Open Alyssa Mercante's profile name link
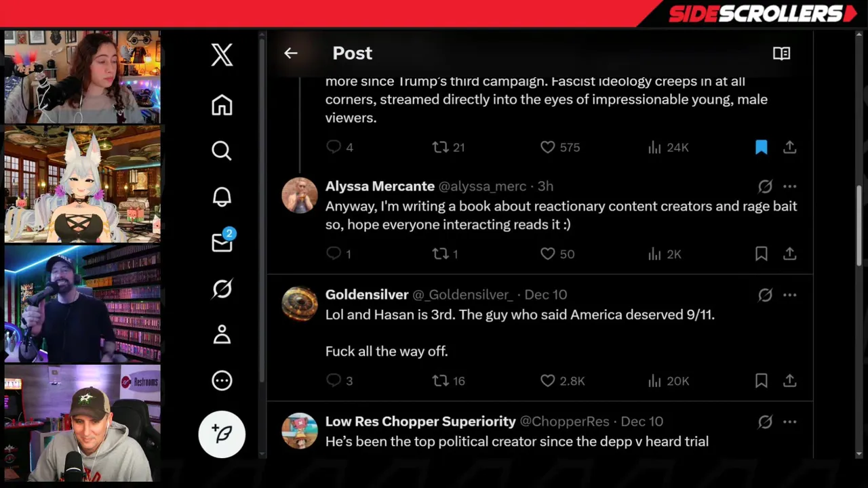Screen dimensions: 868x488 [380, 186]
